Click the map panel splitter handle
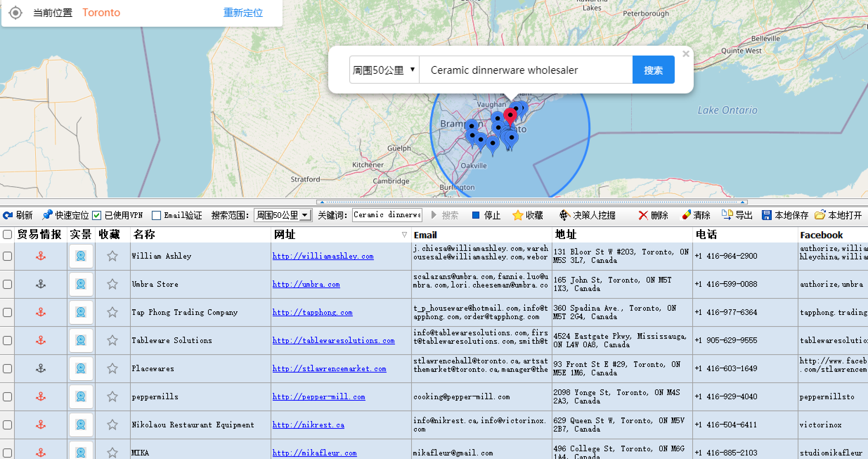The height and width of the screenshot is (459, 868). coord(532,202)
